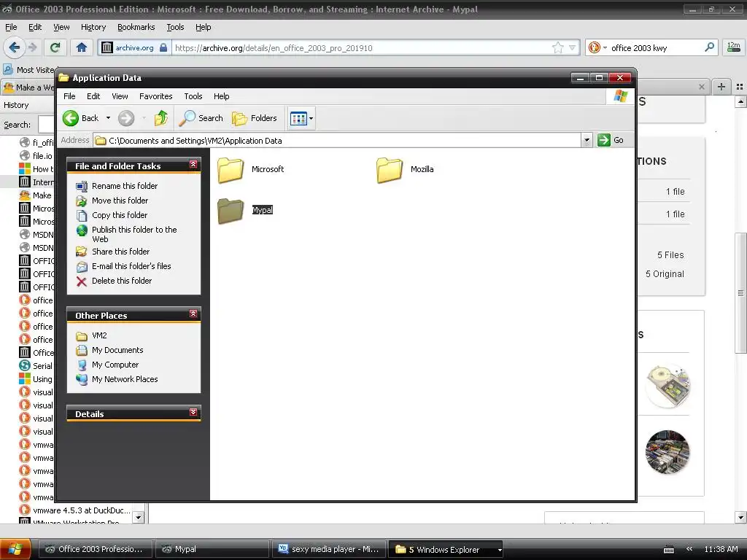Viewport: 747px width, 560px height.
Task: Open Explorer Edit menu
Action: (93, 96)
